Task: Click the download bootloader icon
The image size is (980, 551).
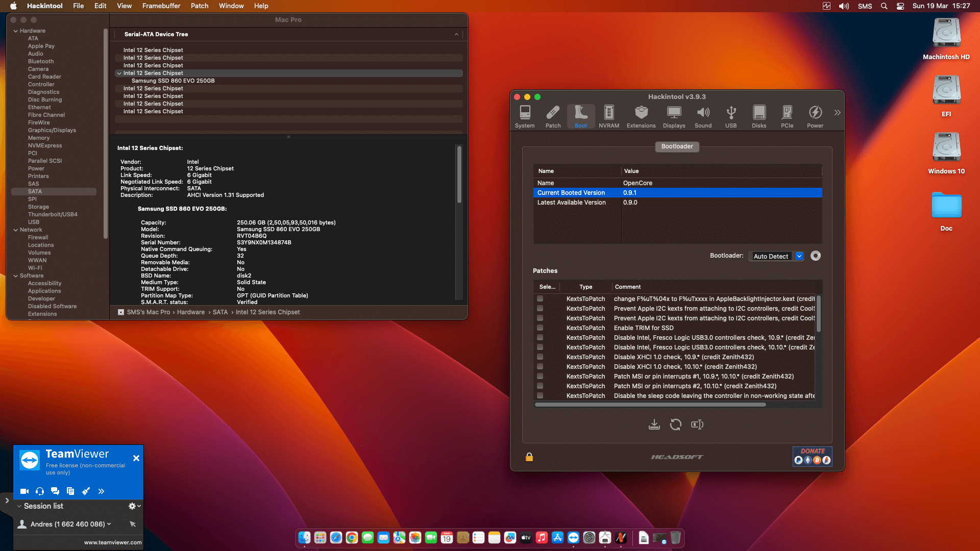Action: pos(654,424)
